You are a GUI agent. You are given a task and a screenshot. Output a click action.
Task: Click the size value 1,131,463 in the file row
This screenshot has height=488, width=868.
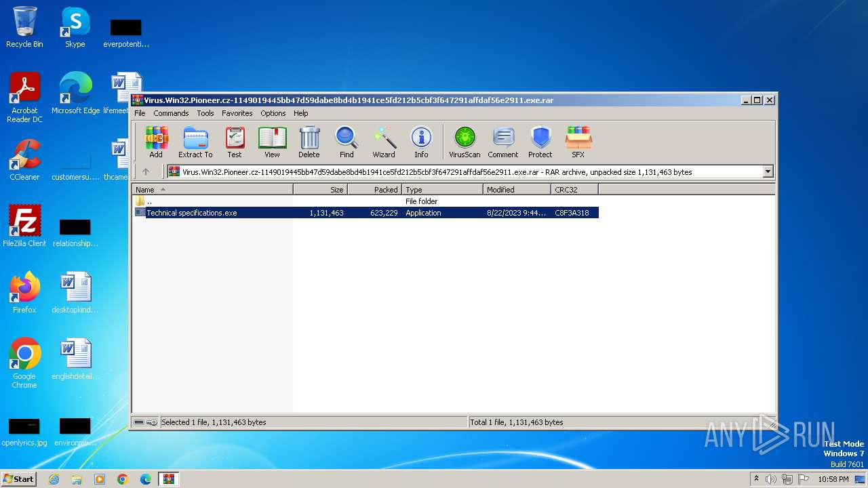tap(326, 213)
